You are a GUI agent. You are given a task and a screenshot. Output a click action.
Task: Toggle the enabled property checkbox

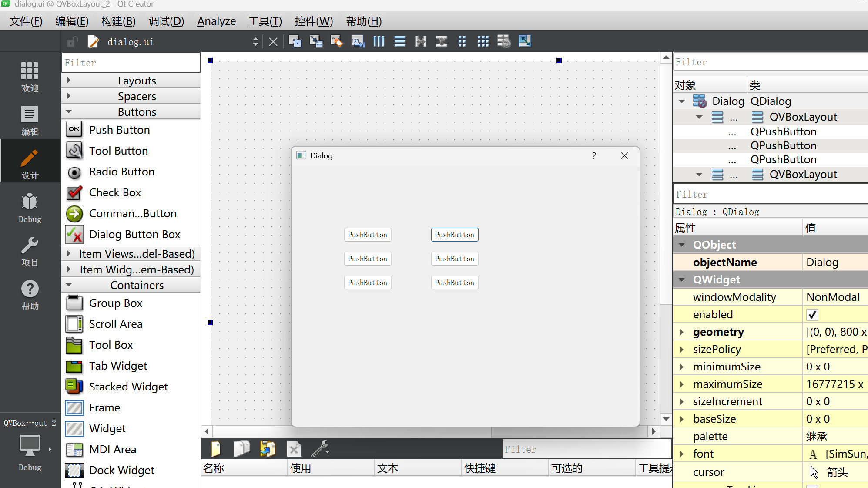[x=812, y=314]
